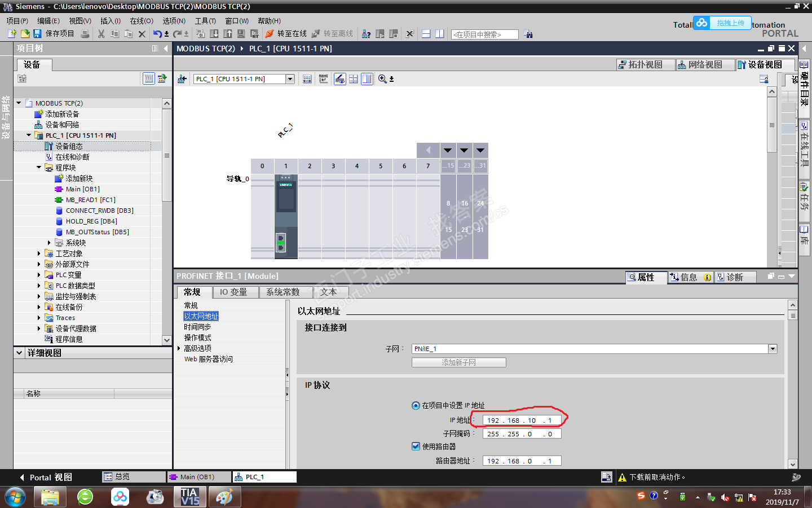Select HOLD_REG [DB4] data block in tree
Viewport: 812px width, 508px height.
[91, 221]
